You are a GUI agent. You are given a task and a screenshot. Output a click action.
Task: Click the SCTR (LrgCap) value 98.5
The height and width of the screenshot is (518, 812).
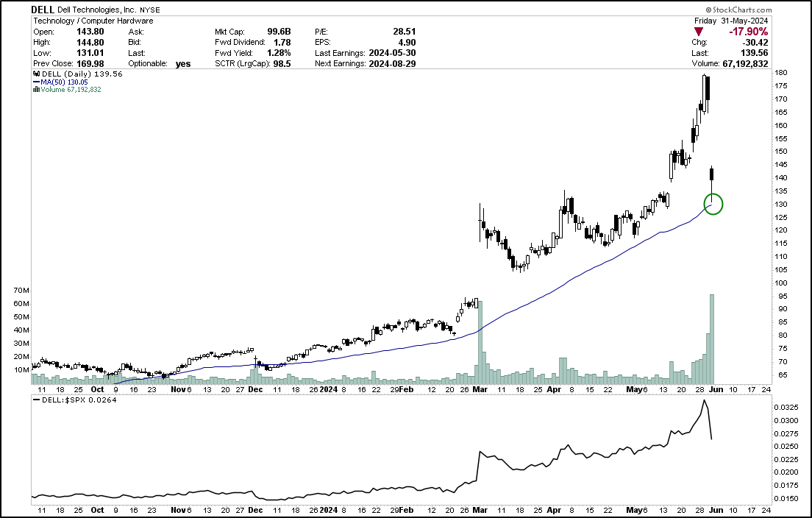tap(282, 64)
